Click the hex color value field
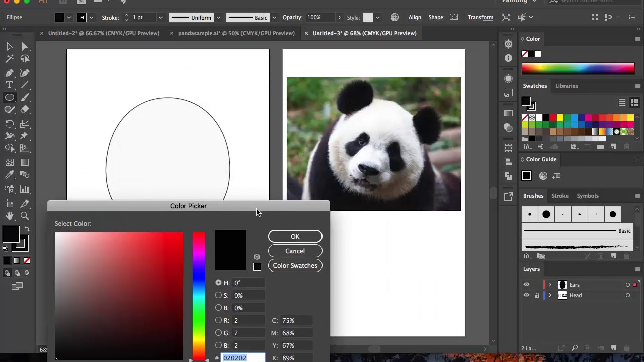 tap(244, 358)
